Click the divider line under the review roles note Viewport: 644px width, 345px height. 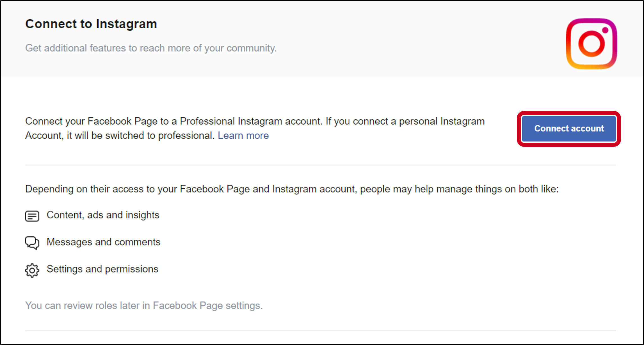pyautogui.click(x=320, y=331)
